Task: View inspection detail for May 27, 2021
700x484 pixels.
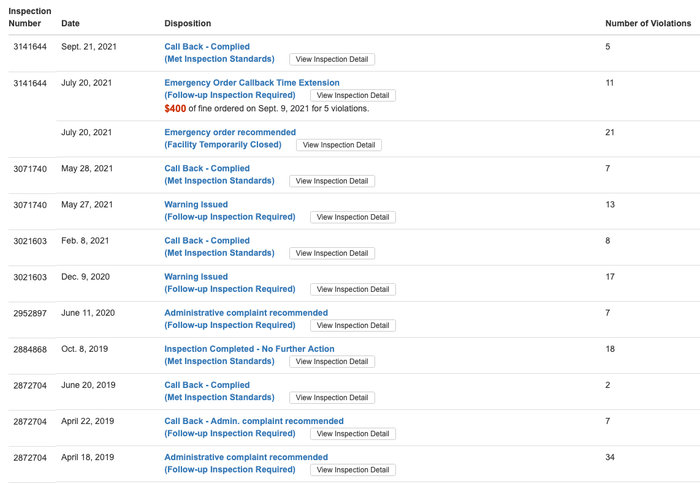Action: click(x=353, y=217)
